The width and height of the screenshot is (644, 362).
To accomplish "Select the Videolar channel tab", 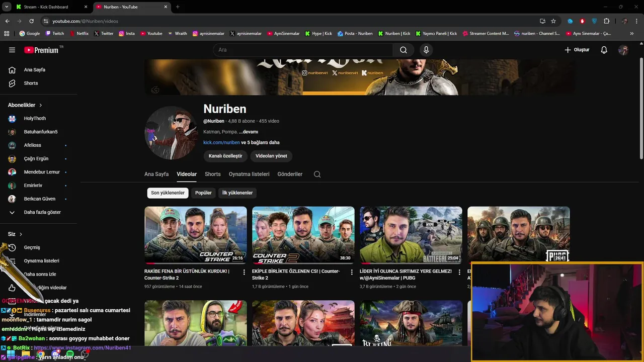I will [187, 174].
